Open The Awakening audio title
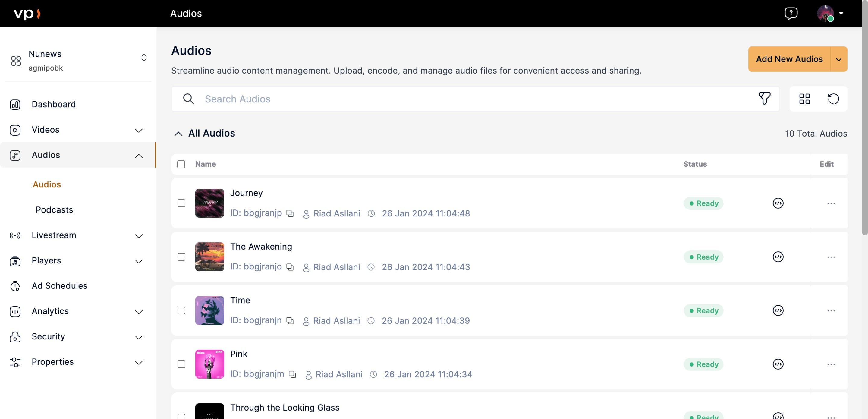The height and width of the screenshot is (419, 868). (x=261, y=246)
